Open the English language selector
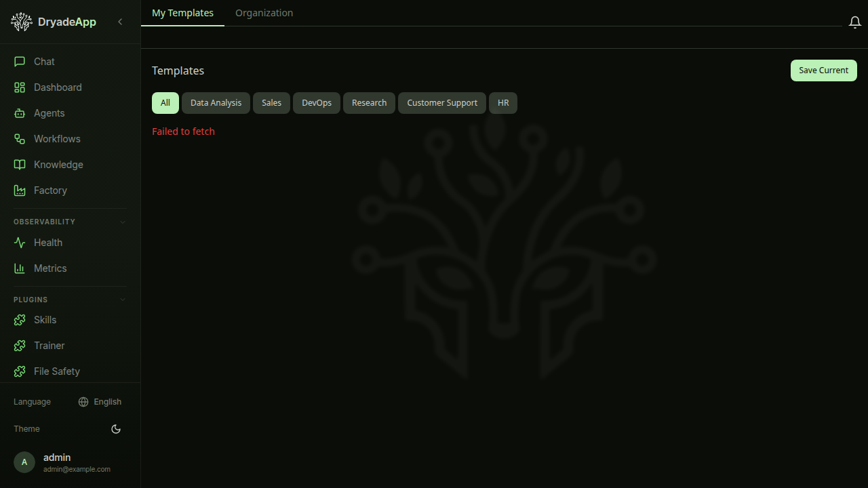868x488 pixels. [x=100, y=401]
